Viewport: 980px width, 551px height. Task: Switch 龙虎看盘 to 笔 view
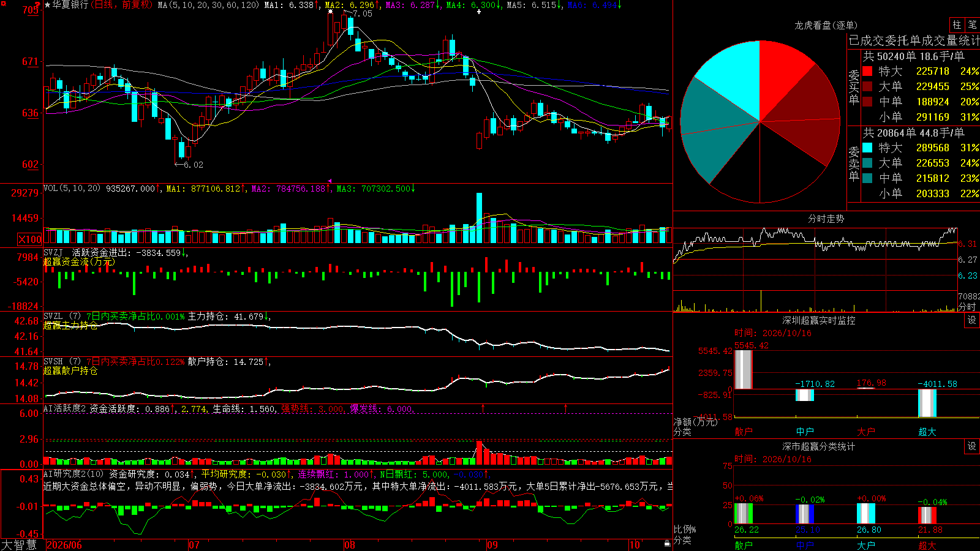tap(972, 24)
